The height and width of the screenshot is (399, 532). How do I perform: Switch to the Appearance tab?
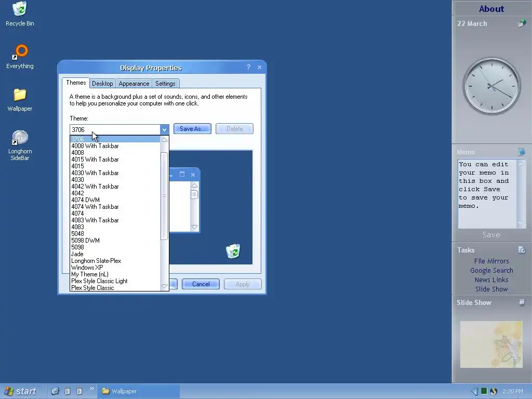pos(134,84)
